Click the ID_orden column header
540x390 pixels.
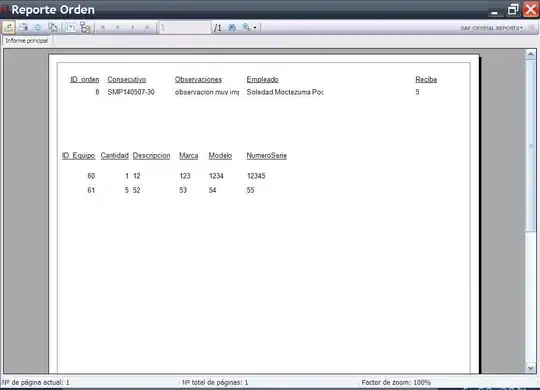pyautogui.click(x=85, y=80)
